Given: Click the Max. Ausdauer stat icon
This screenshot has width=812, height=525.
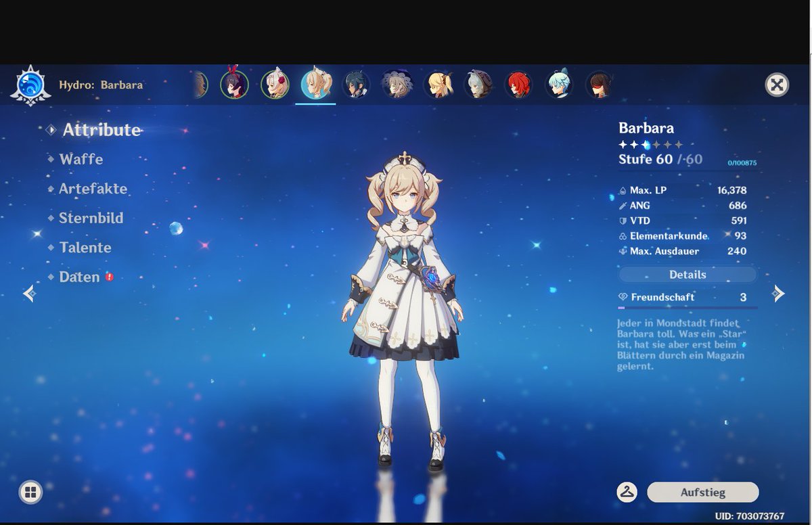Looking at the screenshot, I should click(x=623, y=251).
